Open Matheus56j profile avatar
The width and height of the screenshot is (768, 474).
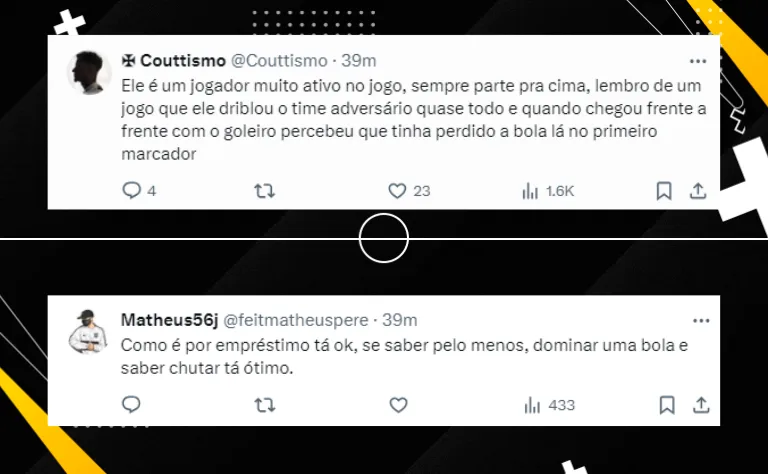coord(89,332)
